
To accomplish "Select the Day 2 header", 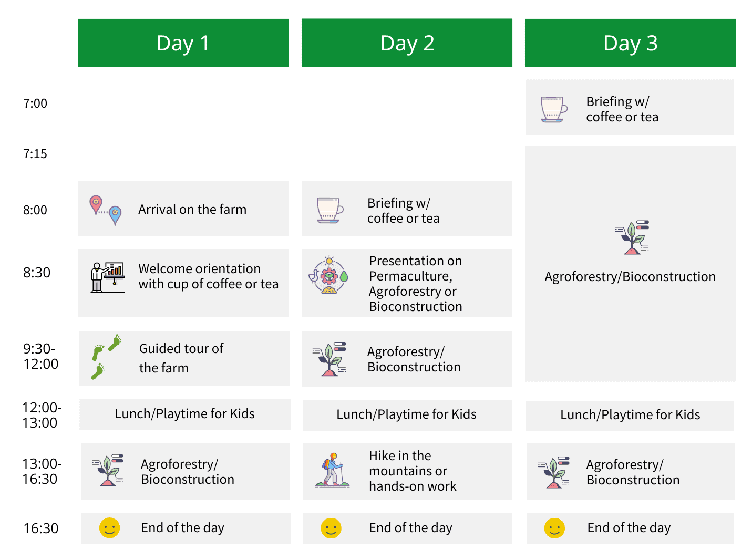I will click(407, 43).
